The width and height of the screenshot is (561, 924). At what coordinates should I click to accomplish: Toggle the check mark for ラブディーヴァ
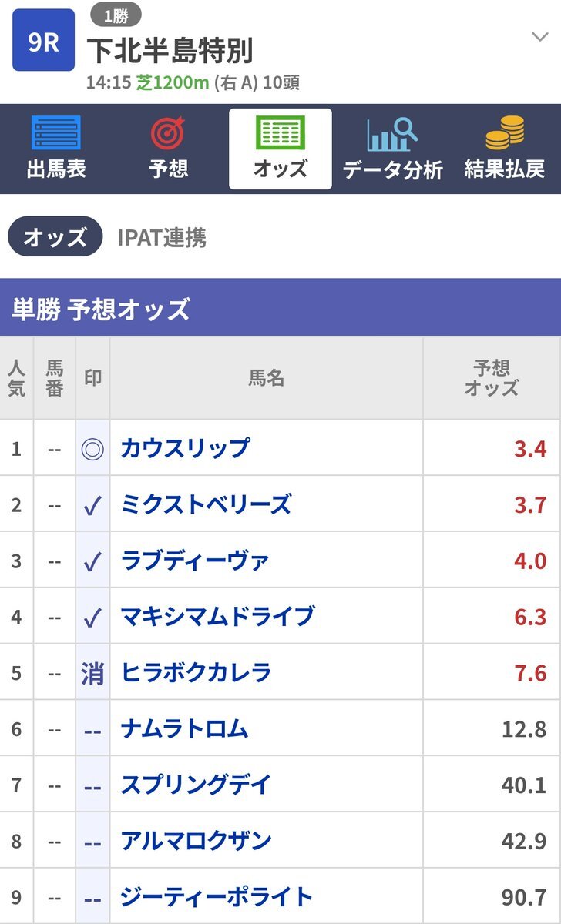(92, 561)
